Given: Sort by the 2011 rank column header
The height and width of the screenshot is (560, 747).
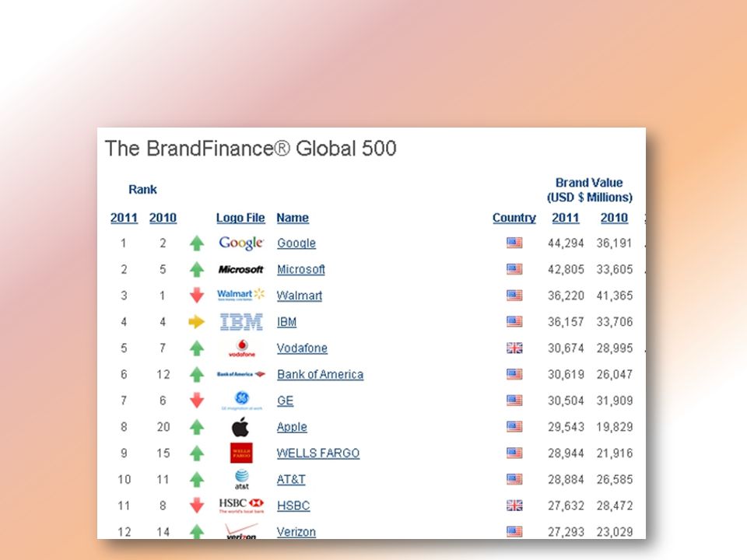Looking at the screenshot, I should pyautogui.click(x=124, y=218).
